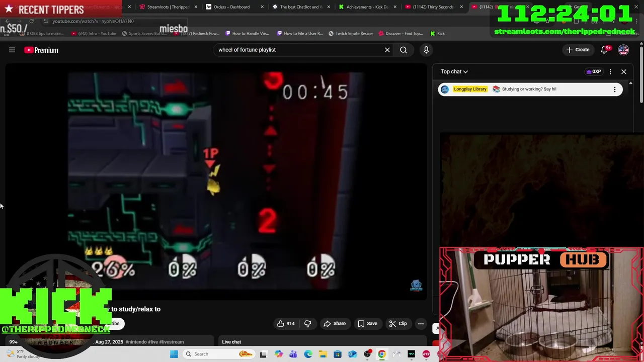Run search with magnifier button
The height and width of the screenshot is (362, 644).
pos(404,50)
